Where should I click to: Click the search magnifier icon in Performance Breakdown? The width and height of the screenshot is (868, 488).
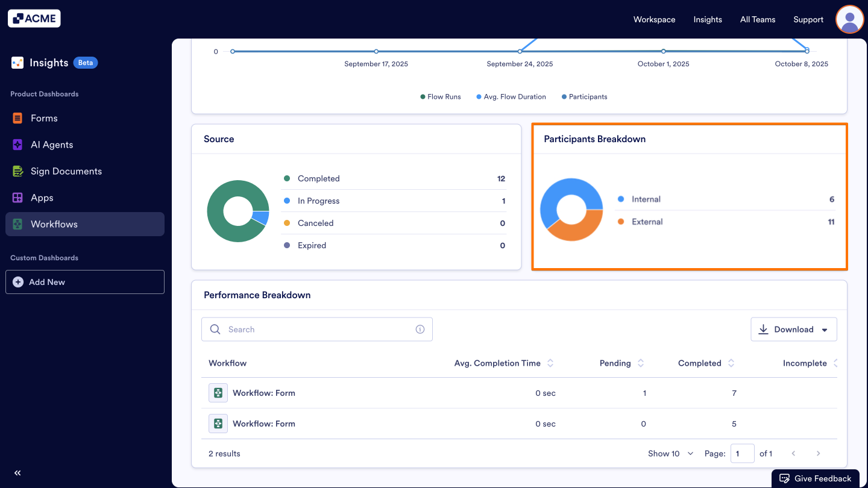215,329
